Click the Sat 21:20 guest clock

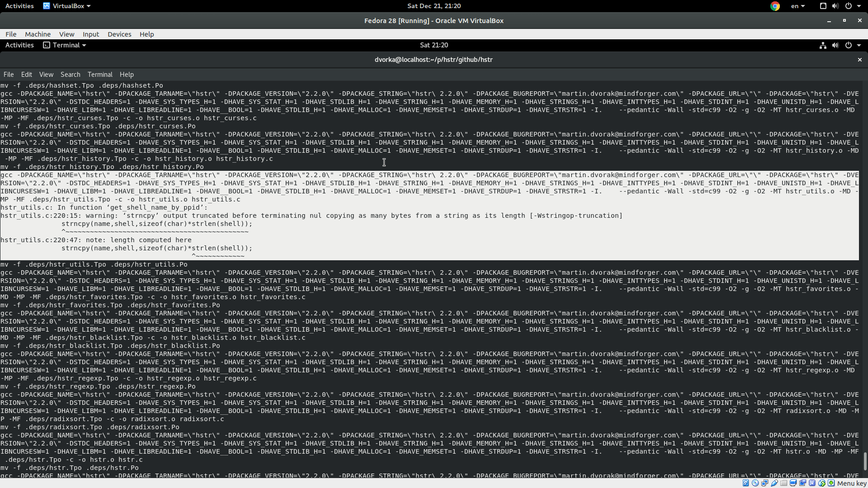(434, 45)
